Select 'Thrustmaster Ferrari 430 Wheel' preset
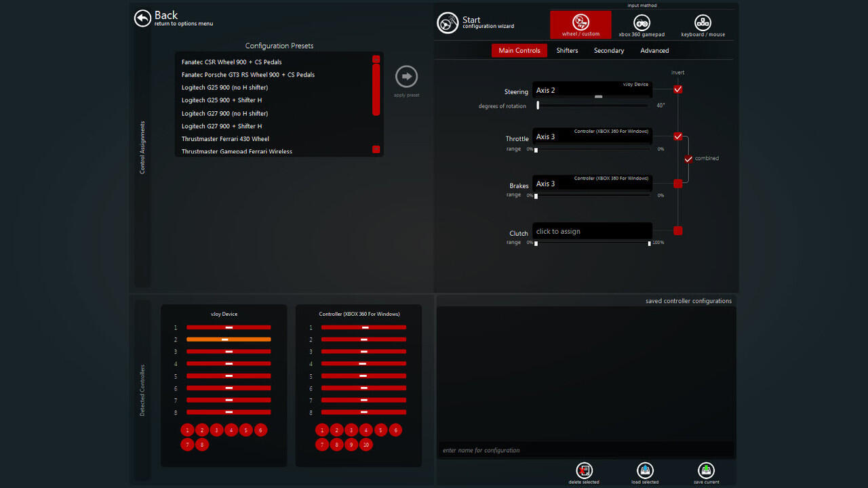The height and width of the screenshot is (488, 868). click(x=225, y=139)
